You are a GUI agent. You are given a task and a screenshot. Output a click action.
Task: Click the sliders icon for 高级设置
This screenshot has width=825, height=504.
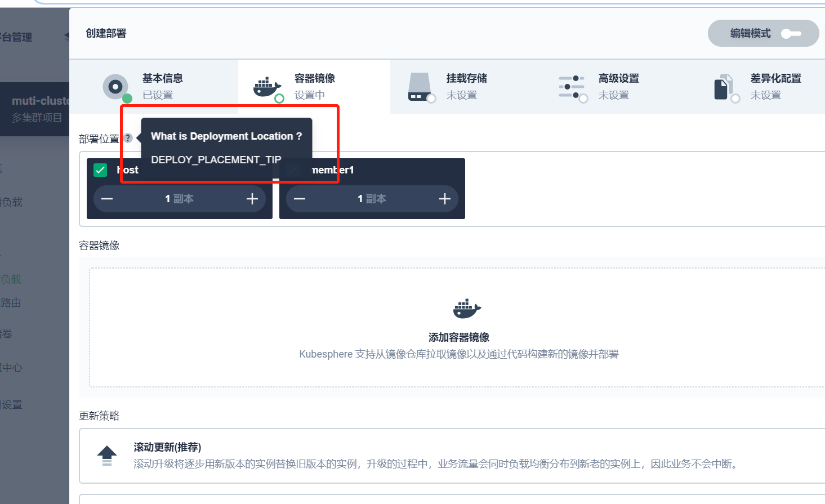[x=572, y=87]
